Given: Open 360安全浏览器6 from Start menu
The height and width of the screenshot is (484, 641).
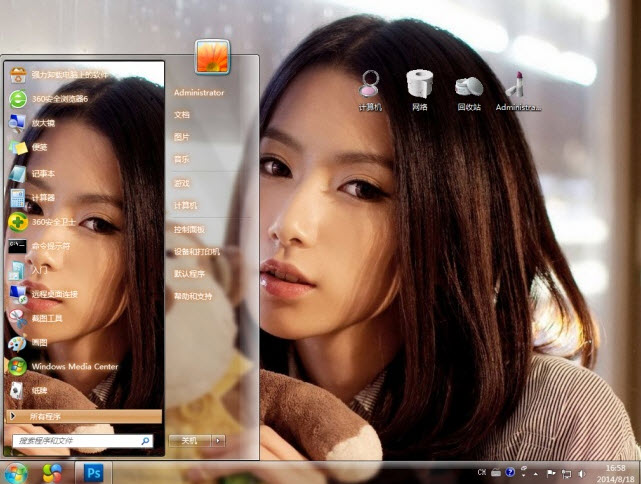Looking at the screenshot, I should pyautogui.click(x=59, y=99).
